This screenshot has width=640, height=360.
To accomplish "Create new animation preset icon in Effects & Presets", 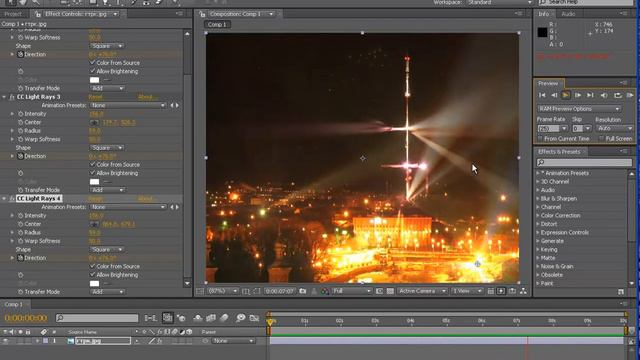I will click(x=621, y=291).
